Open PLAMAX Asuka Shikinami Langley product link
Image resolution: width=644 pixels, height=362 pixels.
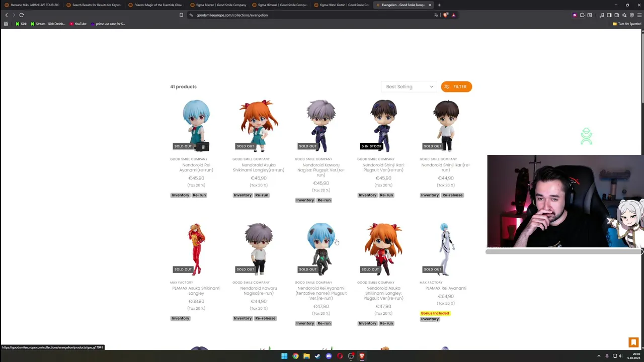coord(196,291)
